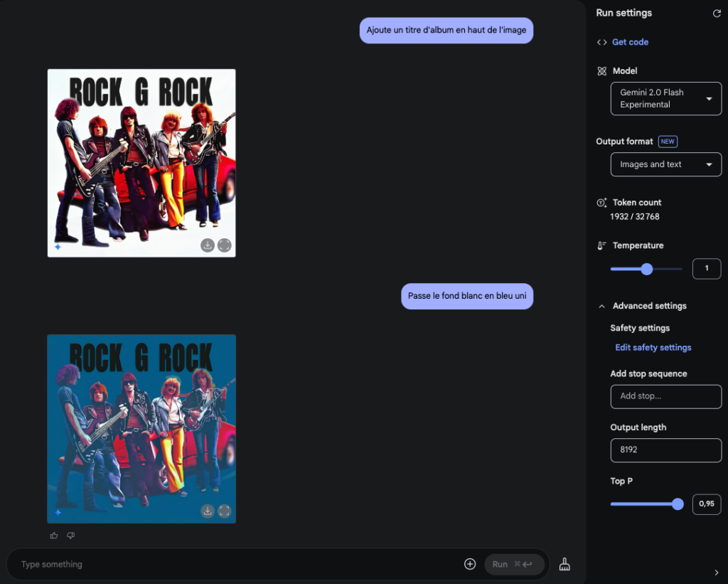This screenshot has height=584, width=728.
Task: Click the reset run settings refresh icon
Action: tap(716, 14)
